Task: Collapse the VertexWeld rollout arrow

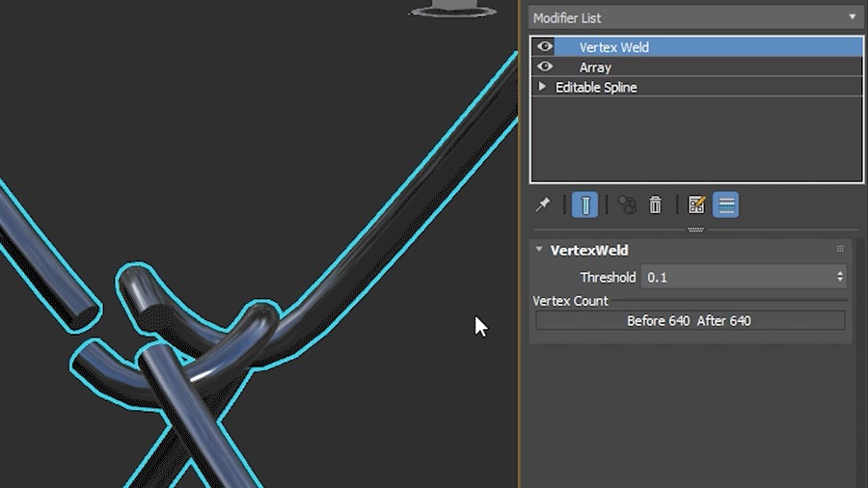Action: (539, 250)
